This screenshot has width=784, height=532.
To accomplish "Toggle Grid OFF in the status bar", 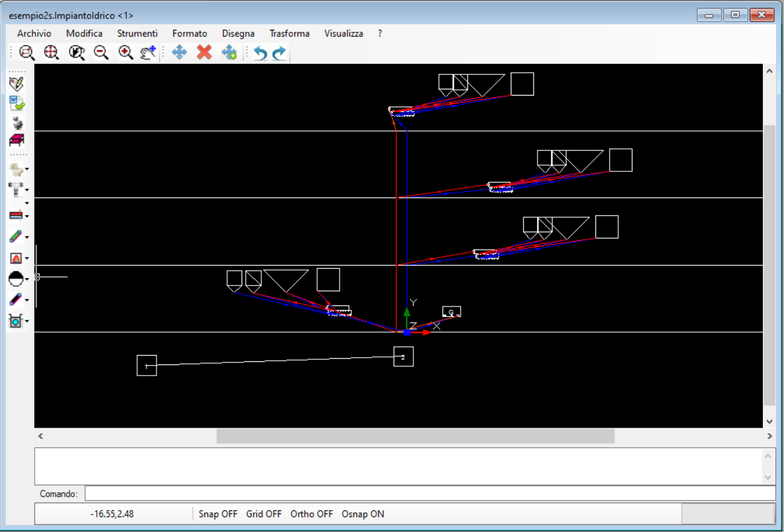I will (x=264, y=514).
